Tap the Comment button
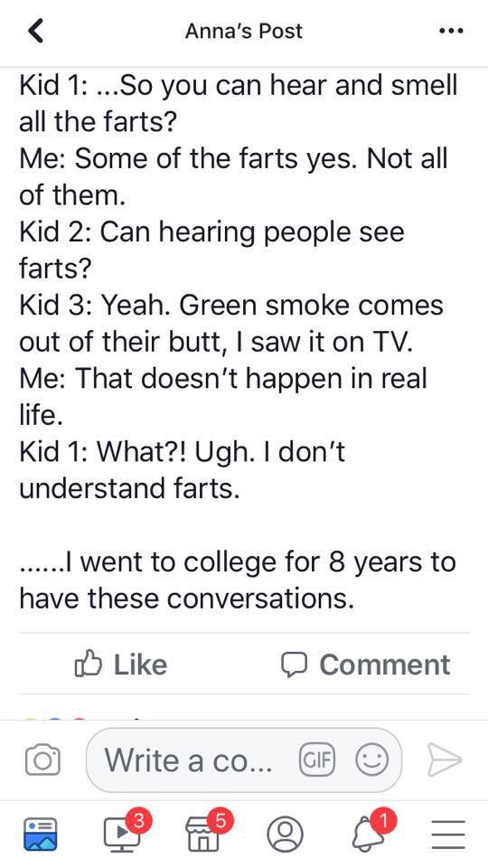488x868 pixels. pos(366,665)
